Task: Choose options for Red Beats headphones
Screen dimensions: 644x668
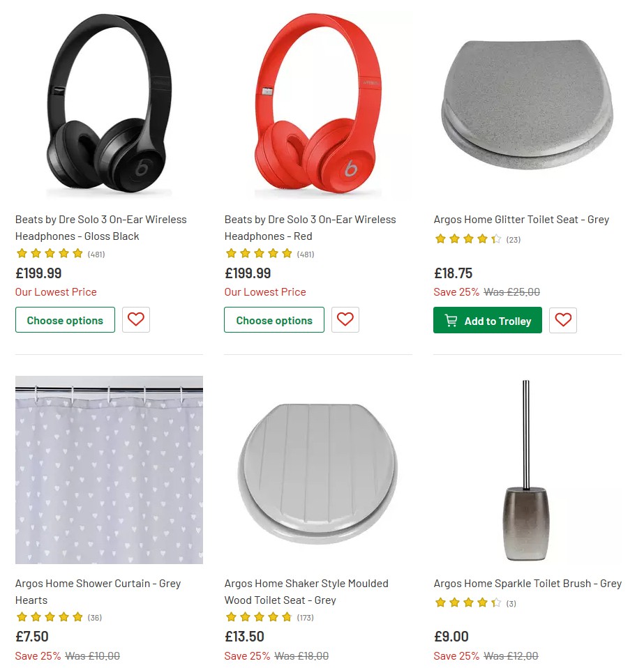Action: click(x=274, y=319)
